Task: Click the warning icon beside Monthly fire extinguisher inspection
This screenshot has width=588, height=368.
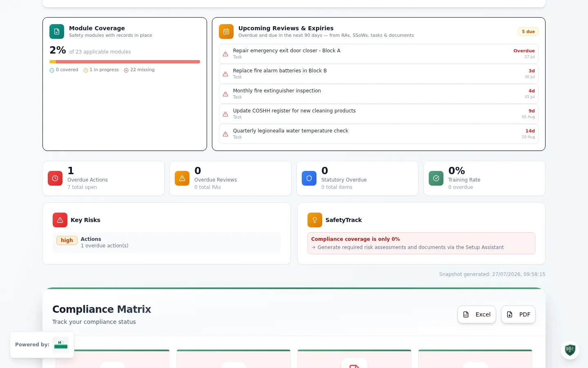Action: click(225, 94)
